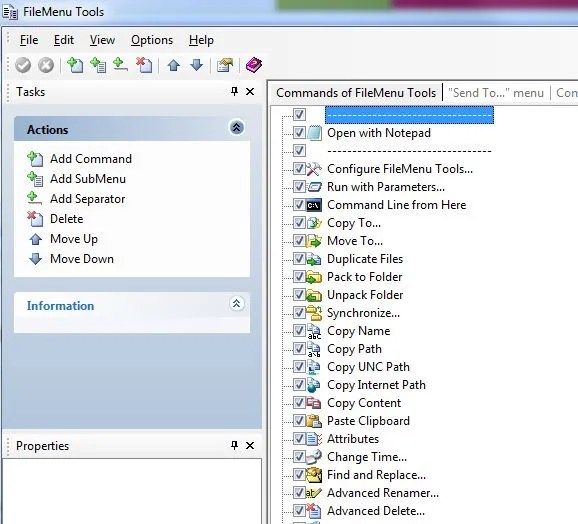Pin the Properties panel with pushpin icon
The height and width of the screenshot is (524, 578).
tap(234, 445)
